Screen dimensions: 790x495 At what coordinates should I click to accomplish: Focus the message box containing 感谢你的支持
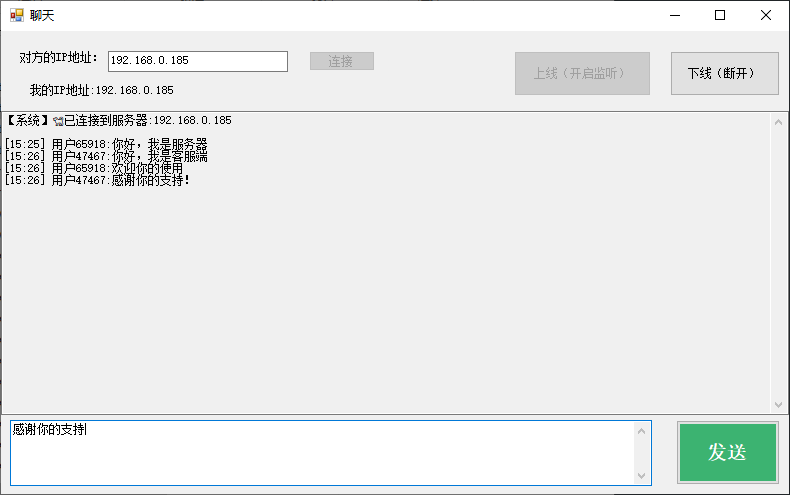(x=322, y=453)
